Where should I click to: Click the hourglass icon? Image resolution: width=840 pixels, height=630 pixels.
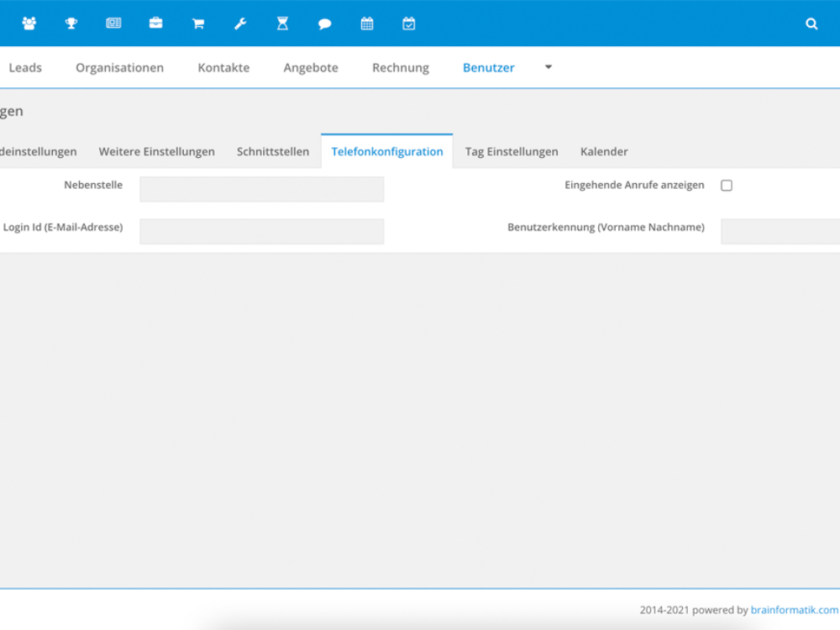coord(282,24)
